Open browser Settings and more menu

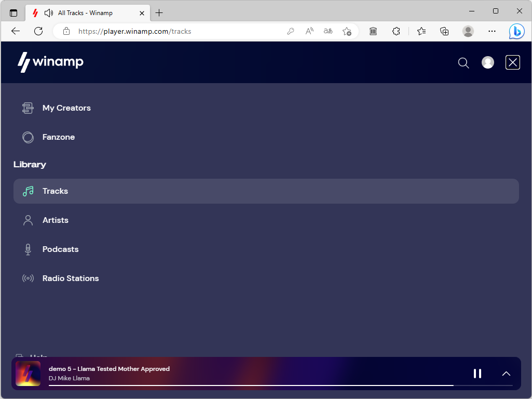tap(492, 31)
